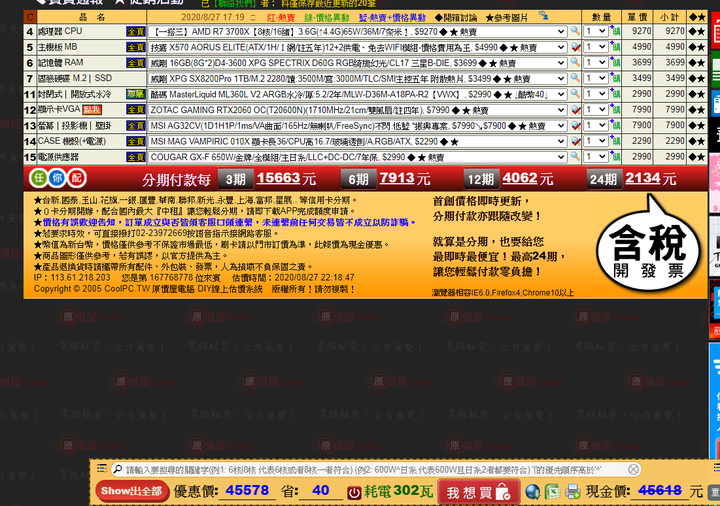Click checked magnifier icon in CASE row
Viewport: 720px width, 506px height.
575,141
